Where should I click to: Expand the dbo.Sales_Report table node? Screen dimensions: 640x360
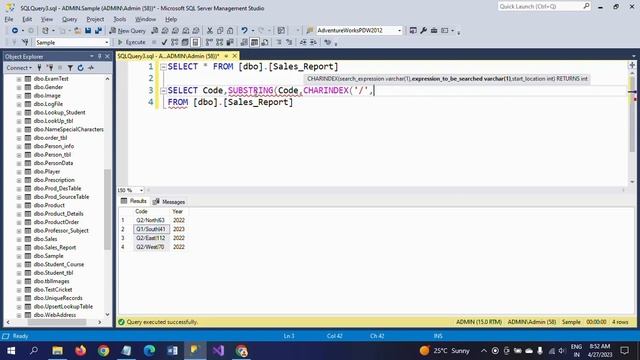pos(19,247)
